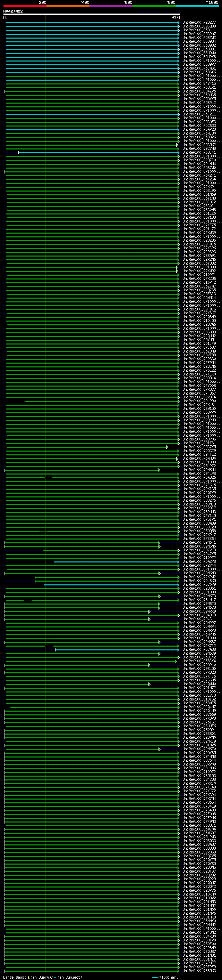Click the arrowhead ending the Q9M6N4 alignment
222x980 pixels.
(x=159, y=470)
